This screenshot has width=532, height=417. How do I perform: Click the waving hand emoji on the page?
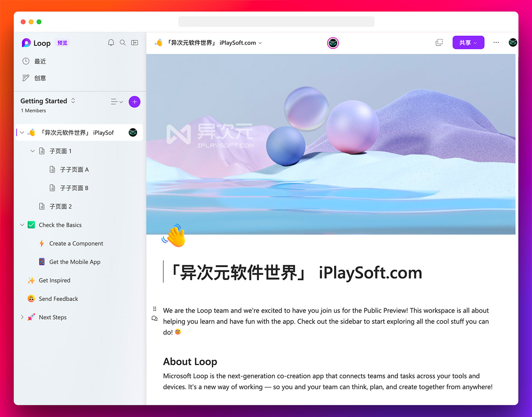173,235
